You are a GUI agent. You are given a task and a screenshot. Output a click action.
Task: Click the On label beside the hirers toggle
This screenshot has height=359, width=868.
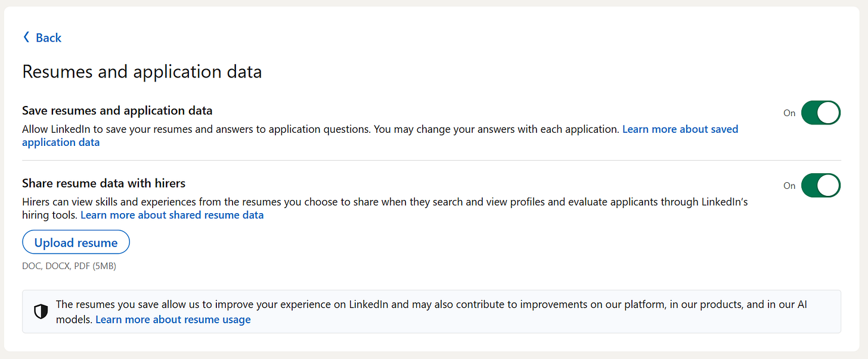point(789,185)
